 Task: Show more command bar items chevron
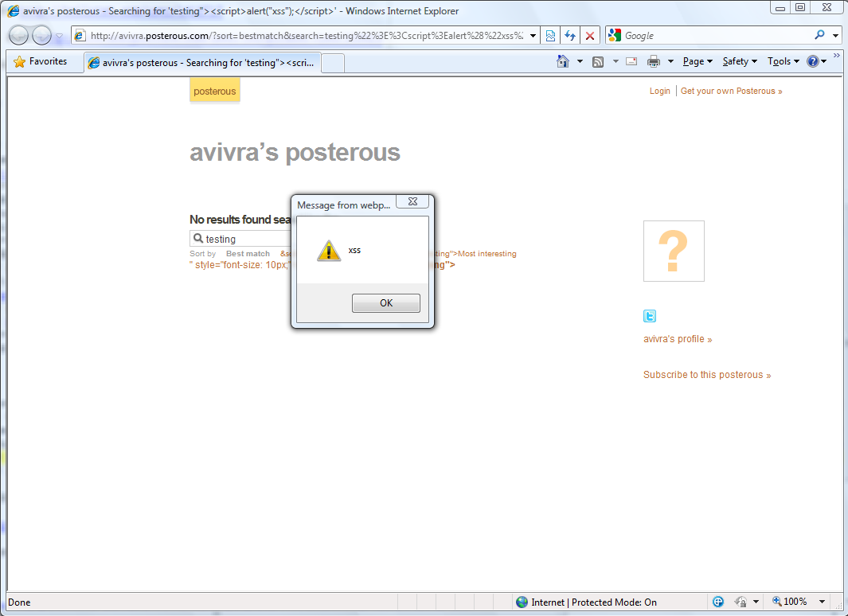pos(837,55)
